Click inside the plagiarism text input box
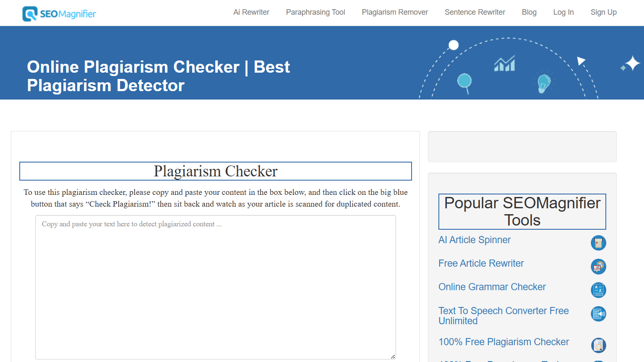The image size is (644, 362). (215, 286)
